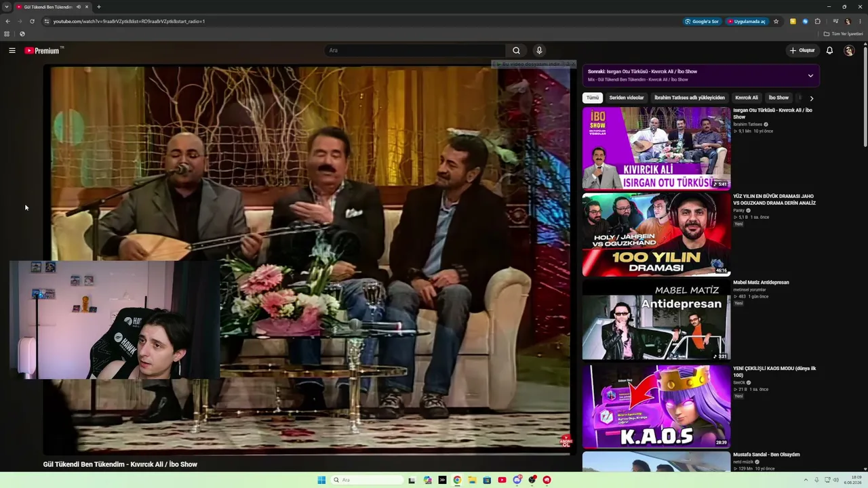The height and width of the screenshot is (488, 868).
Task: Open the Tüm Yer İşaretleri folder
Action: pyautogui.click(x=843, y=33)
